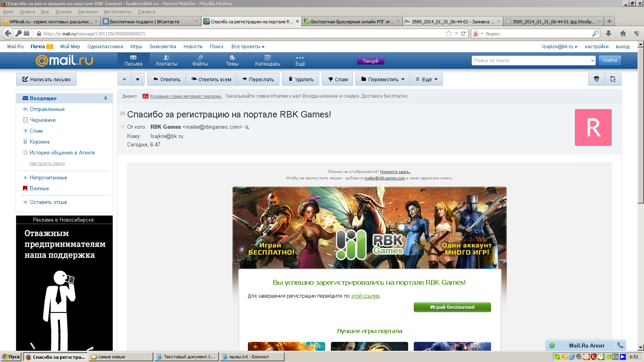The width and height of the screenshot is (644, 362).
Task: Open Yandex search engine selector dropdown
Action: pos(478,34)
